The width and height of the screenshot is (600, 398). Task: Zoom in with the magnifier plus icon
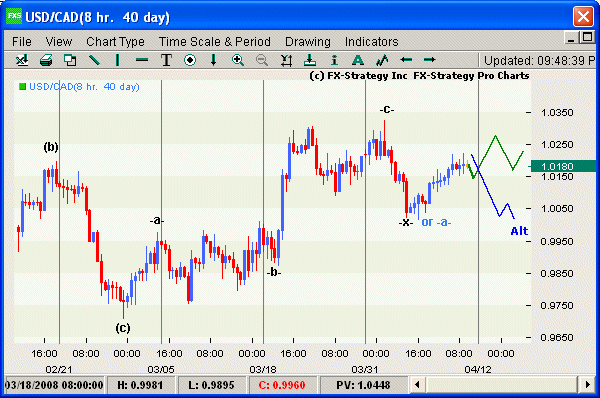[x=238, y=60]
